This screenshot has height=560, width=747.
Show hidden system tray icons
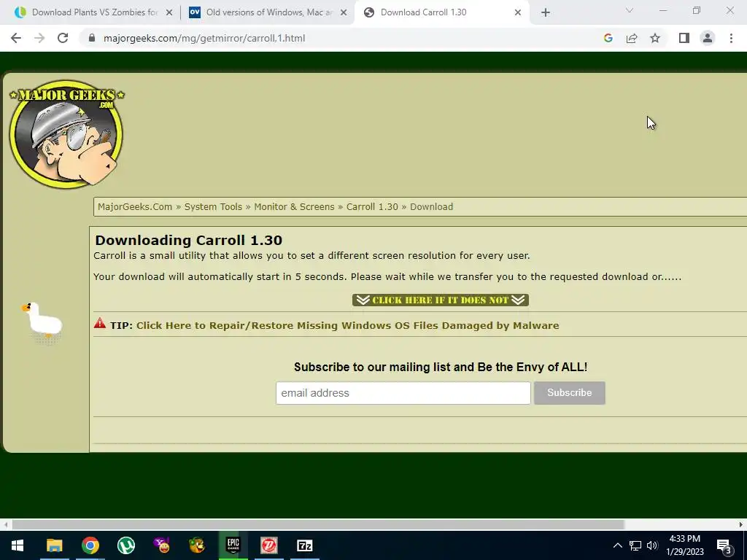pyautogui.click(x=617, y=545)
